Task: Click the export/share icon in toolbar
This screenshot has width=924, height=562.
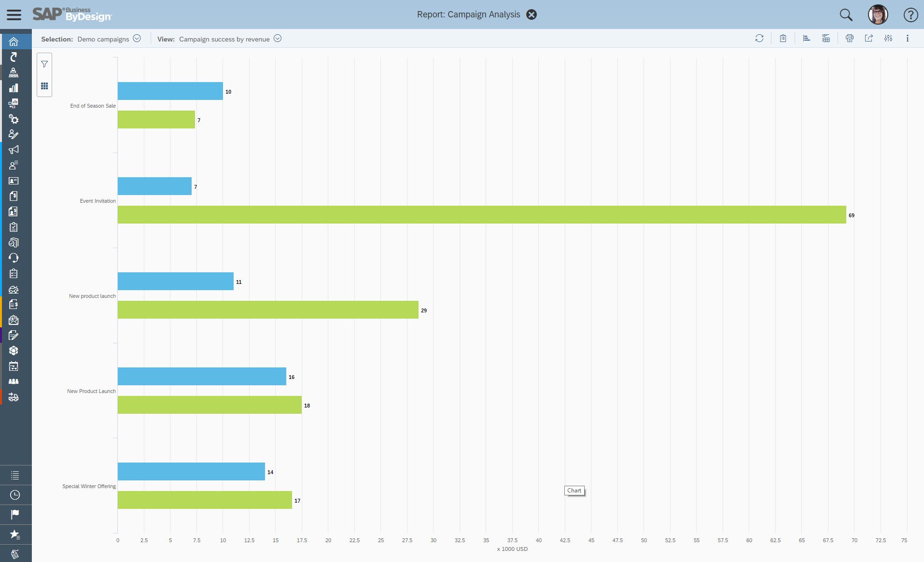Action: (x=868, y=39)
